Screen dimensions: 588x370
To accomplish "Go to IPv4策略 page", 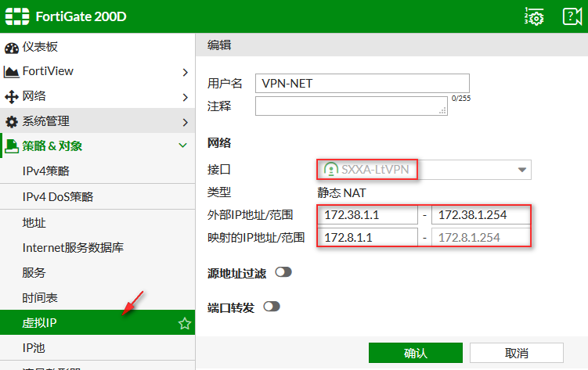I will [x=98, y=171].
